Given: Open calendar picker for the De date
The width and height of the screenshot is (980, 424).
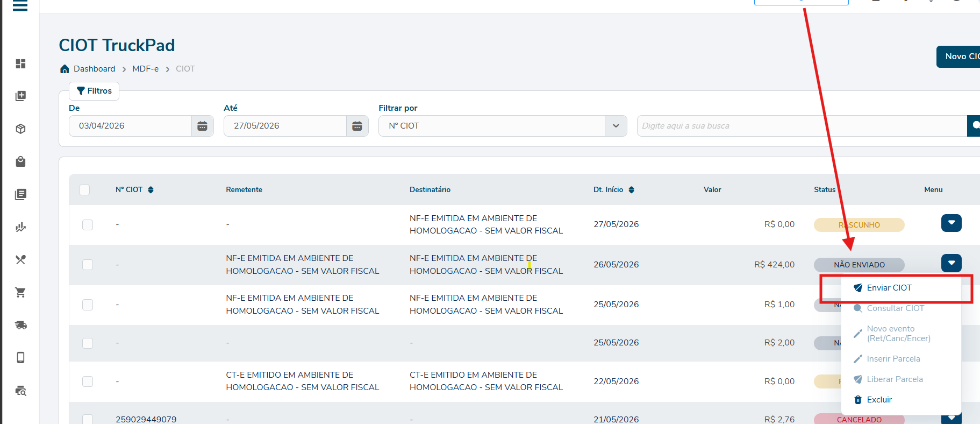Looking at the screenshot, I should click(x=202, y=126).
